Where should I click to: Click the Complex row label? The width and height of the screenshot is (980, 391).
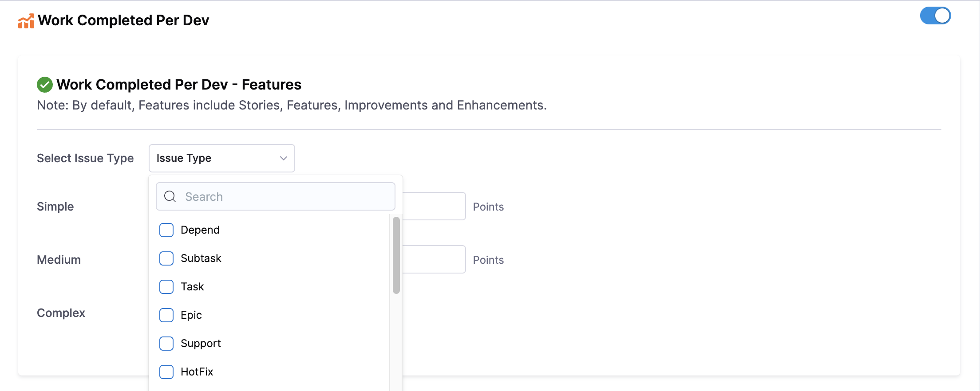[61, 313]
